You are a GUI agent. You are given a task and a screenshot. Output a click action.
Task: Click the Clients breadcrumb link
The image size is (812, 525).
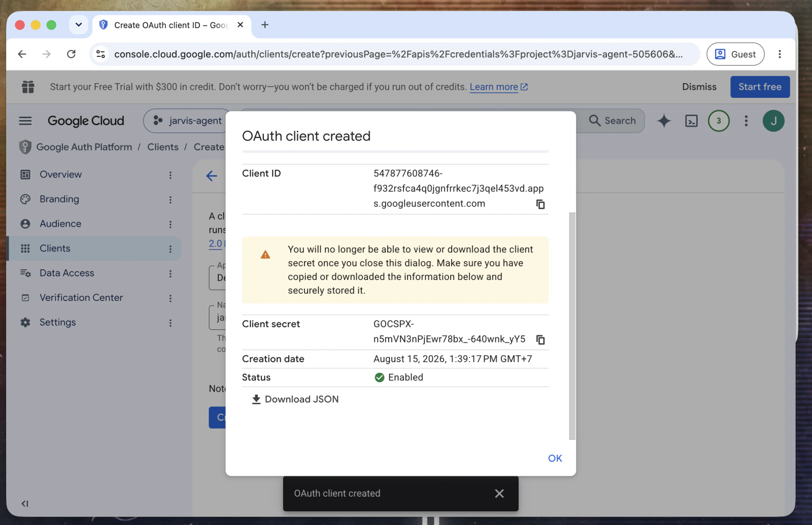pos(163,147)
